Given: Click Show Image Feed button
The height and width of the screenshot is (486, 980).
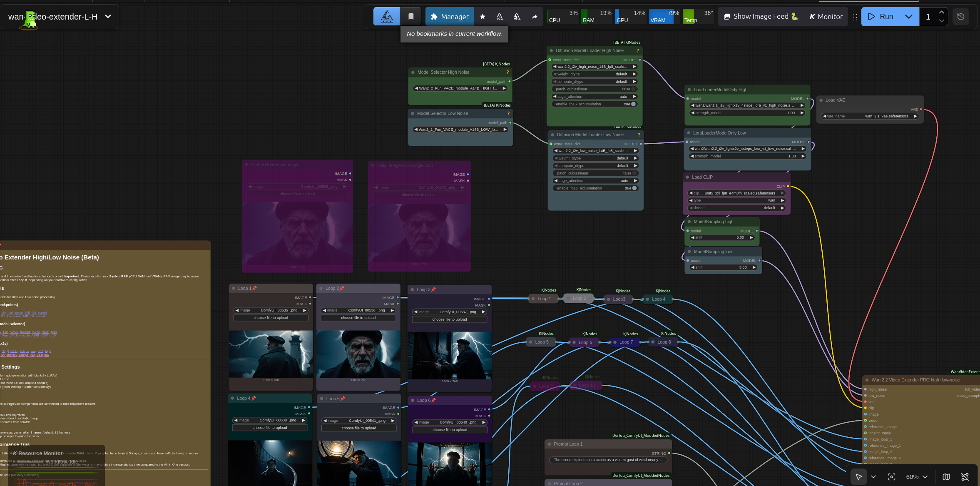Looking at the screenshot, I should [x=761, y=17].
